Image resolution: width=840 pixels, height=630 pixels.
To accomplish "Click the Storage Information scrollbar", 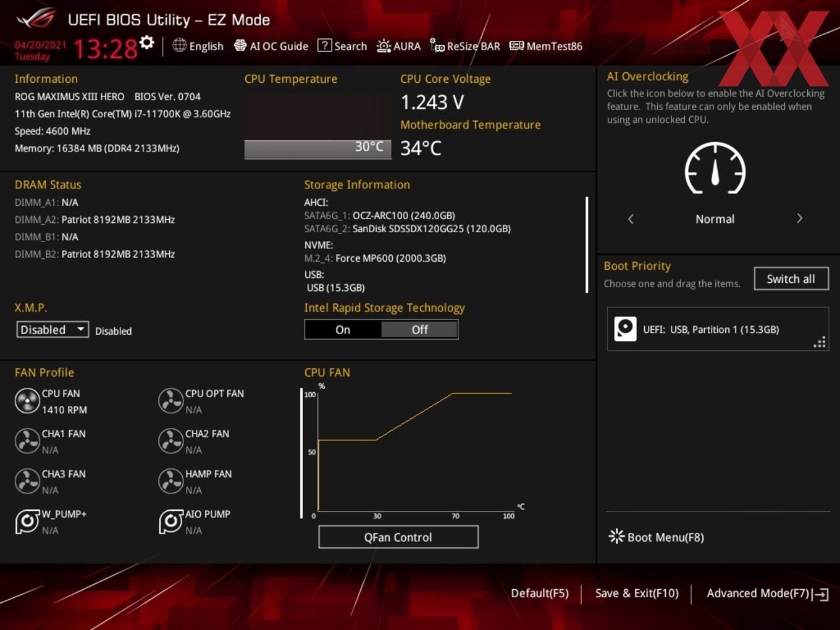I will tap(586, 245).
